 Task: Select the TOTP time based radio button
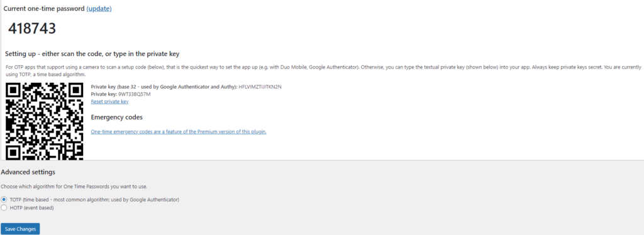(x=4, y=199)
